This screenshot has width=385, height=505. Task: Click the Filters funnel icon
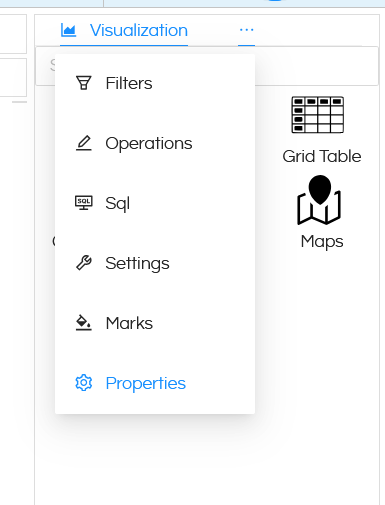click(84, 83)
